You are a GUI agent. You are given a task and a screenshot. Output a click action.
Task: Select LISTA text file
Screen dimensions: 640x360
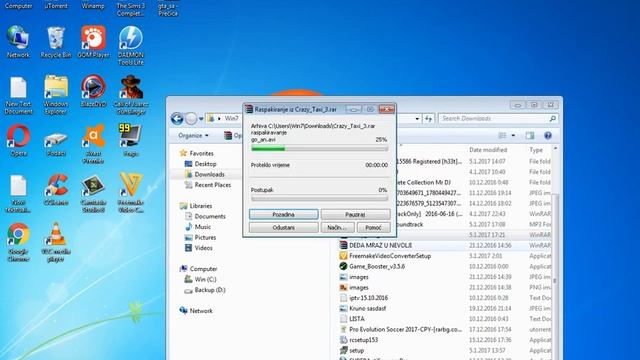[357, 319]
